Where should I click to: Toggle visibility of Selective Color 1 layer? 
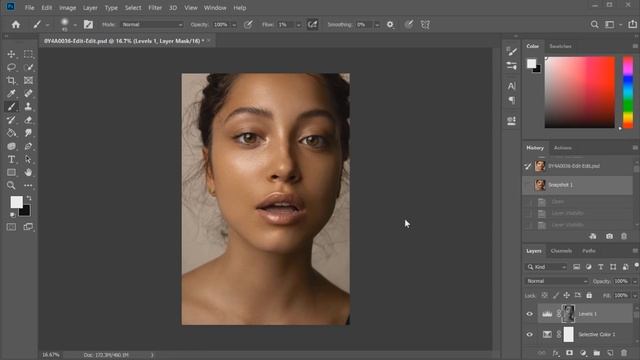(x=529, y=334)
